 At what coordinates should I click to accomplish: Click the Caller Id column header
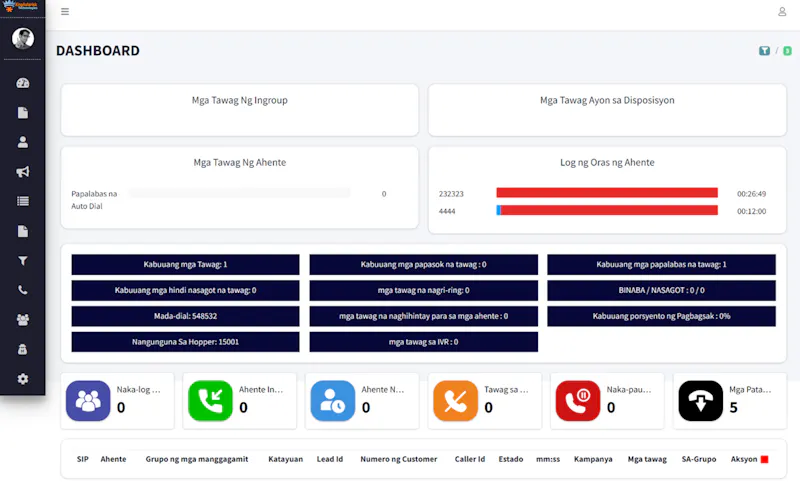(470, 459)
